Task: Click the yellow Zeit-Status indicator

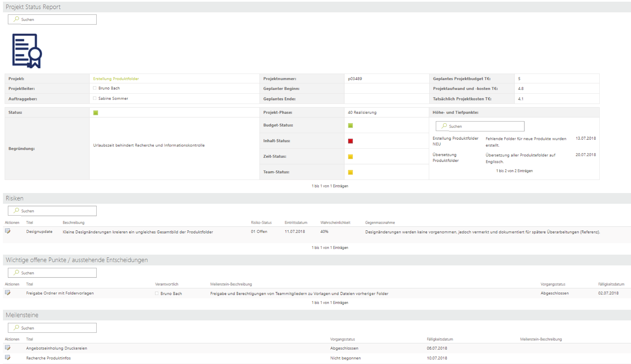Action: click(350, 157)
